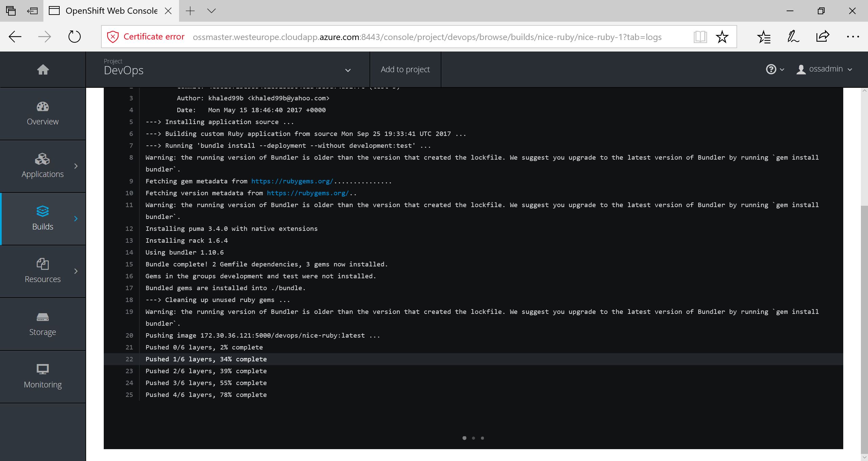Expand the Applications submenu chevron
Viewport: 868px width, 461px height.
tap(76, 166)
